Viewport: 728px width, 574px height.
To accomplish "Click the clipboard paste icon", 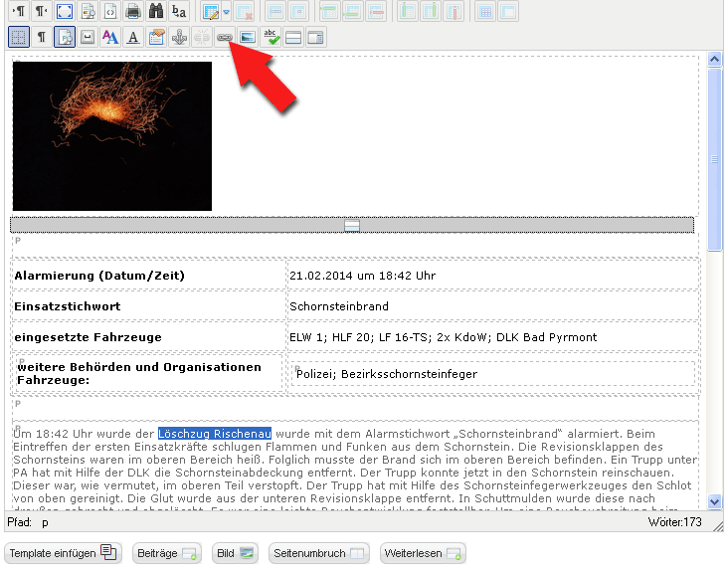I will point(156,37).
